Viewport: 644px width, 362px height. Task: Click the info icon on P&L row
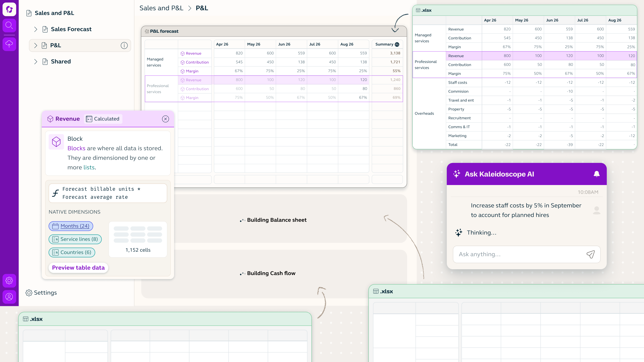124,46
